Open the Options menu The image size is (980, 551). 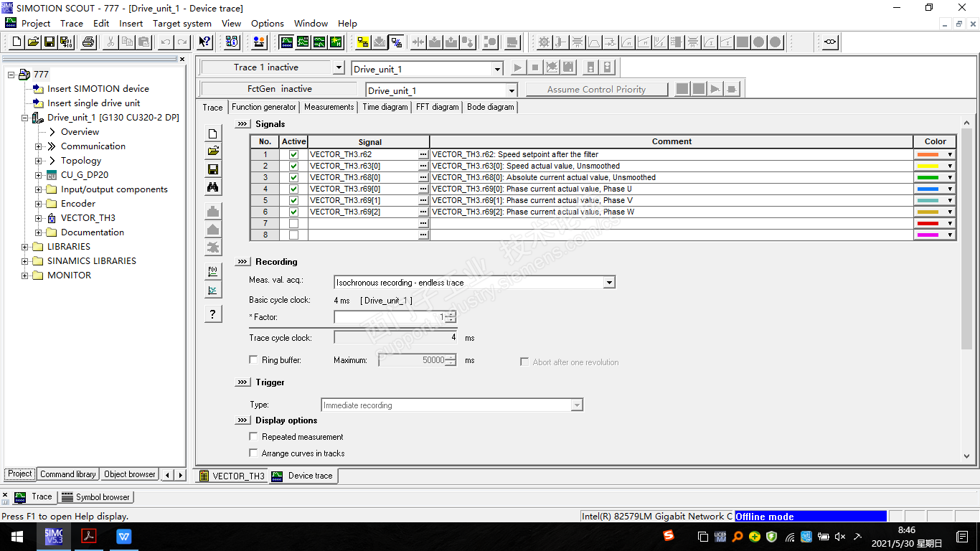pyautogui.click(x=267, y=23)
